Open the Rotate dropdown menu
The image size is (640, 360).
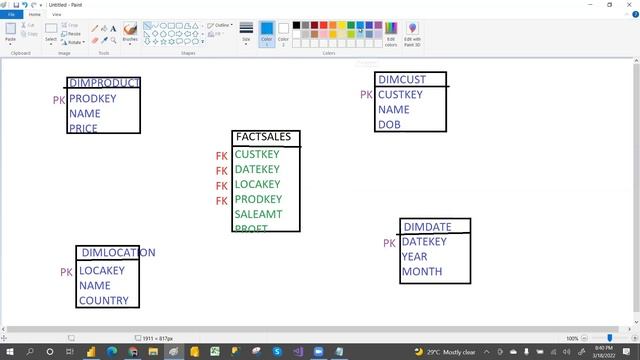click(x=73, y=42)
